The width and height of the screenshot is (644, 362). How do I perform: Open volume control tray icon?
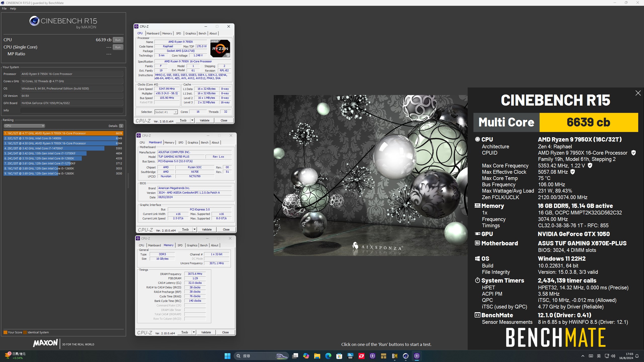[x=613, y=356]
